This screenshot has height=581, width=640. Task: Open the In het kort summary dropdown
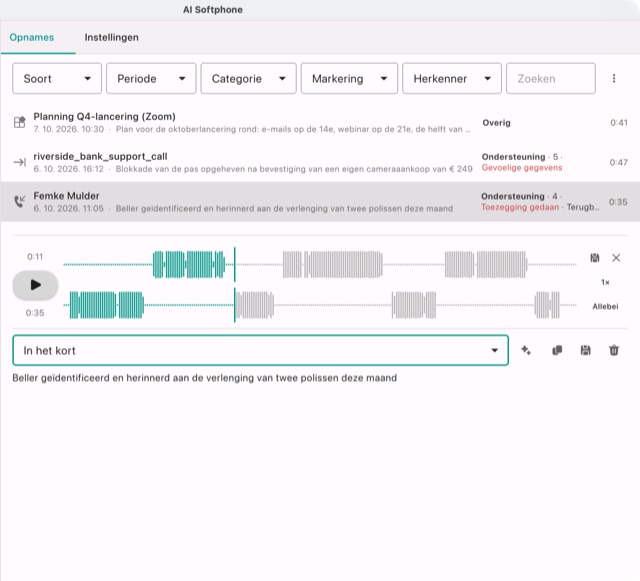[x=260, y=350]
